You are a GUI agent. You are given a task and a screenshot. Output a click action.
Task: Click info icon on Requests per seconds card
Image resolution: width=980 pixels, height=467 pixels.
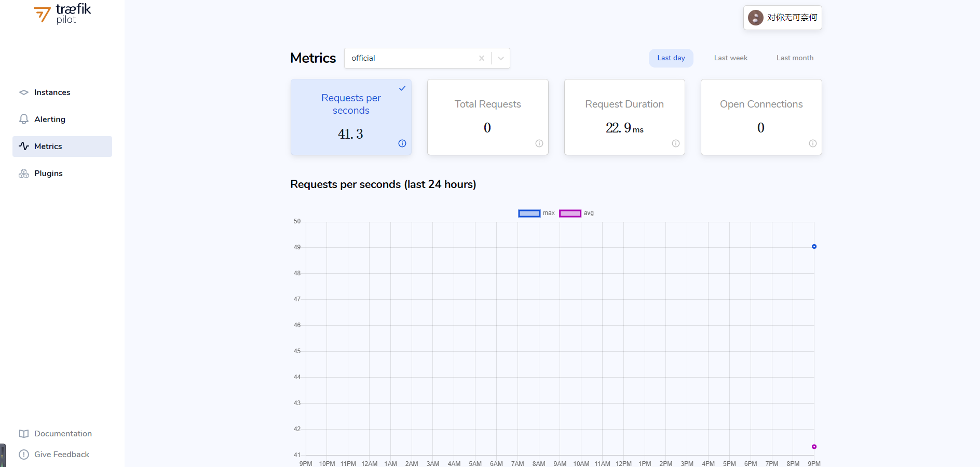click(402, 143)
